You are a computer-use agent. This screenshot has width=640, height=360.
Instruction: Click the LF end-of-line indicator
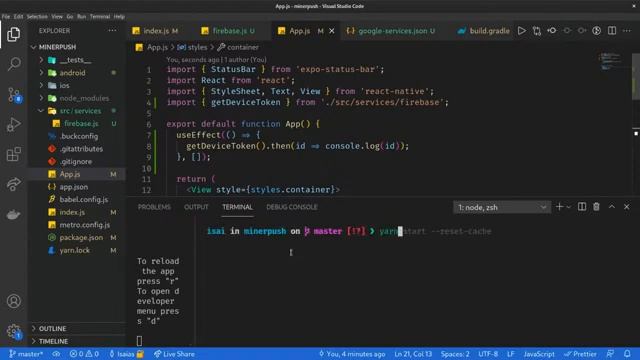click(x=511, y=354)
